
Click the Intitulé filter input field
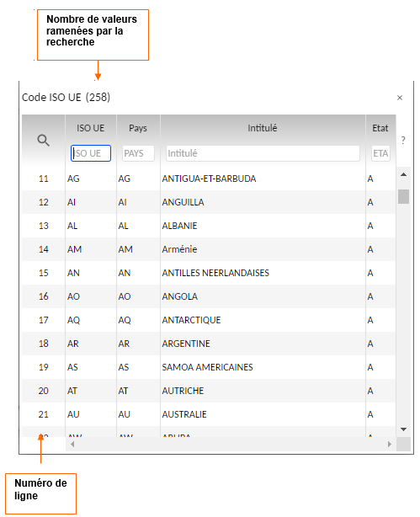pos(263,153)
